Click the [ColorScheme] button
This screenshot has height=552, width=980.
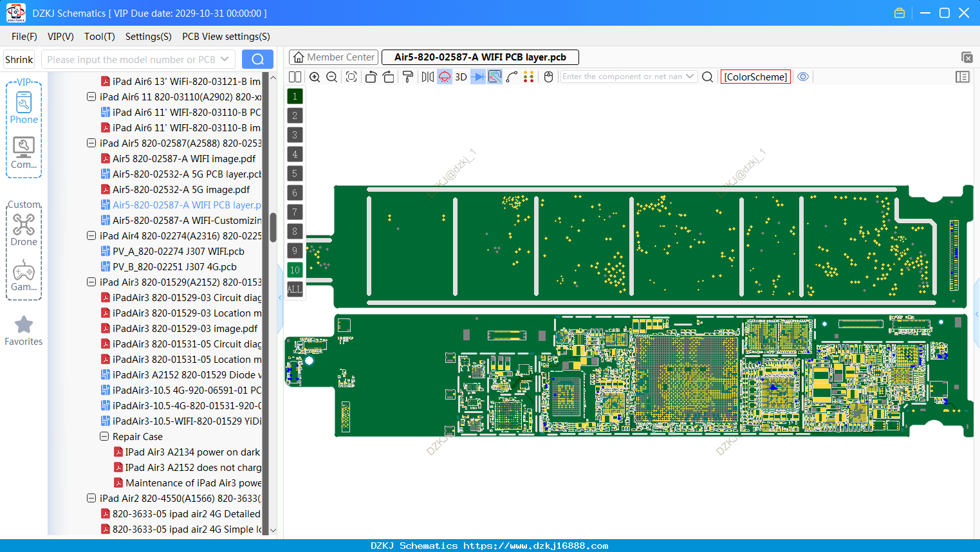pos(755,77)
